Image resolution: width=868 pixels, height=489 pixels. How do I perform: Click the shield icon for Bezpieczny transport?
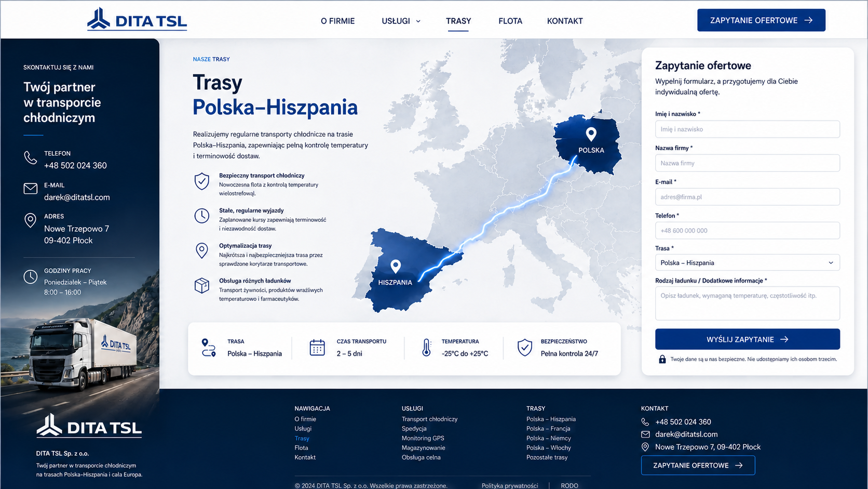202,181
